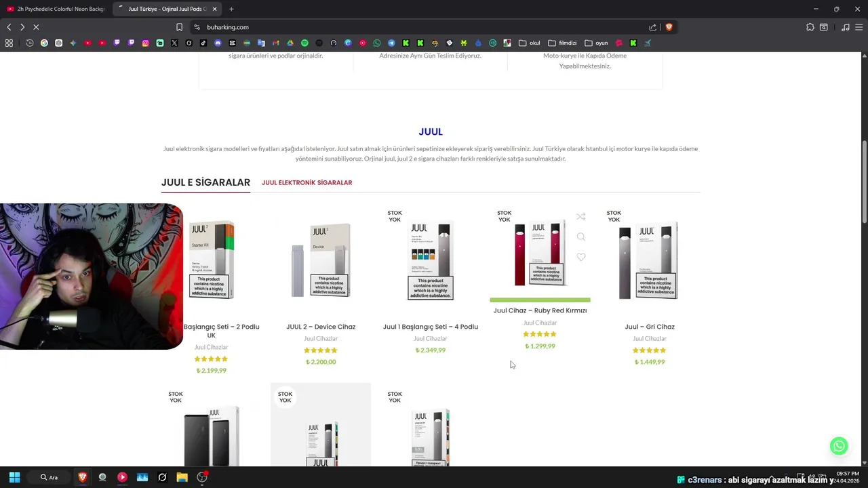Open the extensions puzzle icon
Image resolution: width=868 pixels, height=488 pixels.
pos(810,27)
